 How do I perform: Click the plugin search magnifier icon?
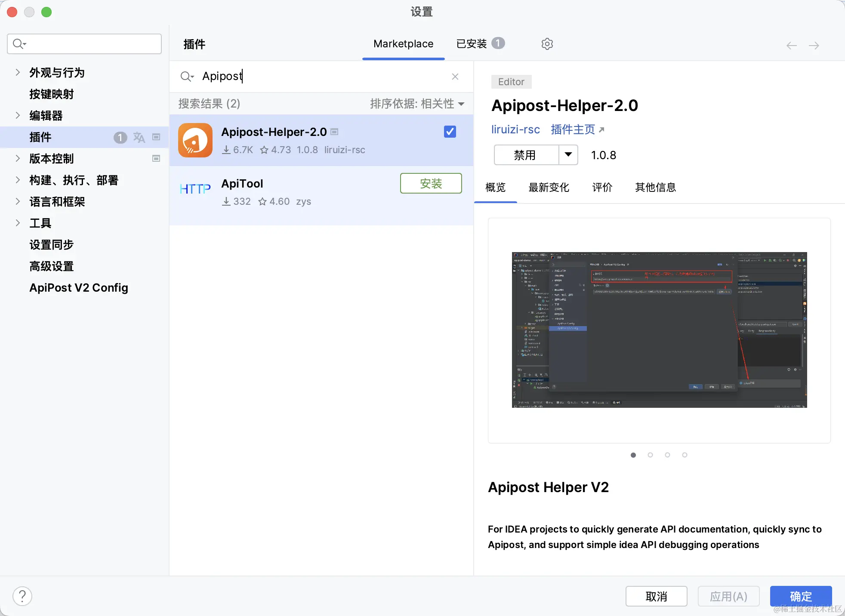(x=186, y=77)
